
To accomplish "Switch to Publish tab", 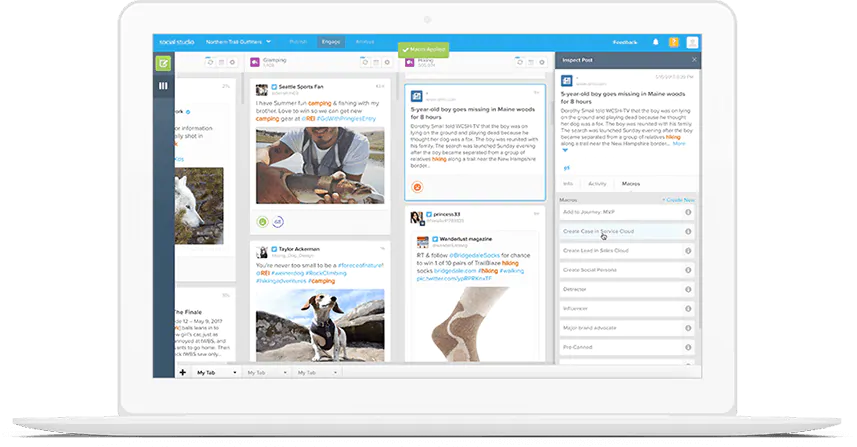I will (298, 42).
